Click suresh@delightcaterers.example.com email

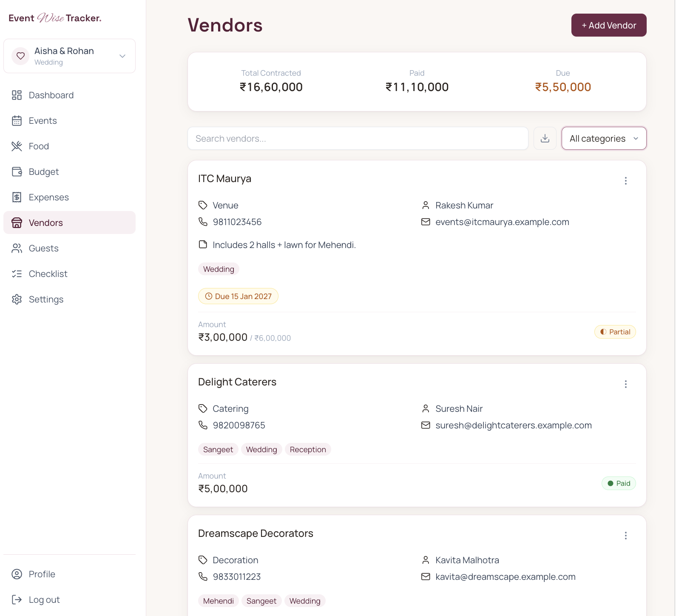tap(514, 425)
